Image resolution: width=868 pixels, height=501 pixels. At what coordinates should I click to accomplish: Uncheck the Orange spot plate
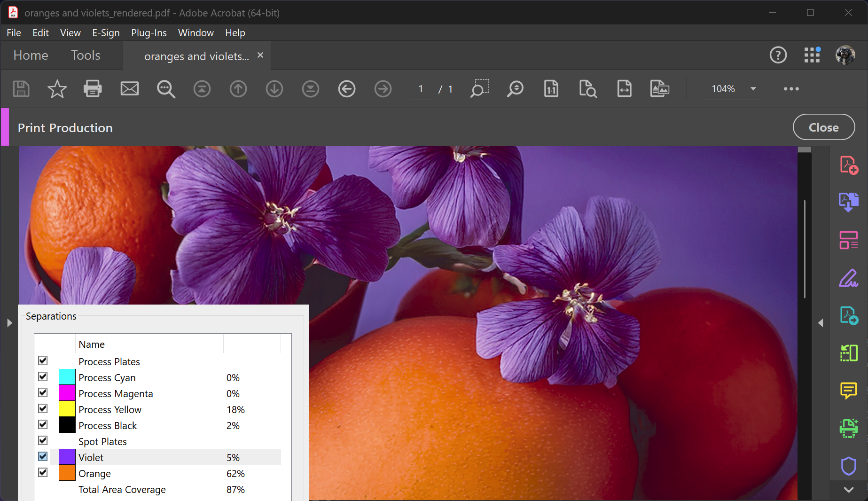point(43,472)
